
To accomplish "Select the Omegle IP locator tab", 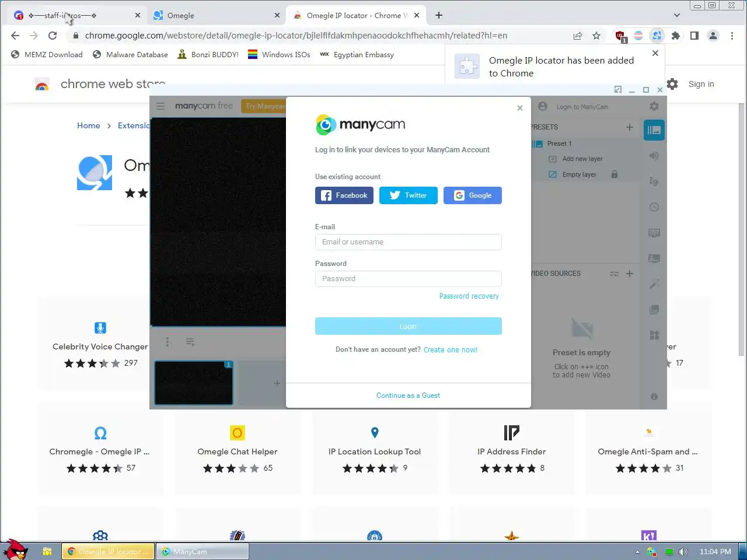I will pyautogui.click(x=355, y=15).
